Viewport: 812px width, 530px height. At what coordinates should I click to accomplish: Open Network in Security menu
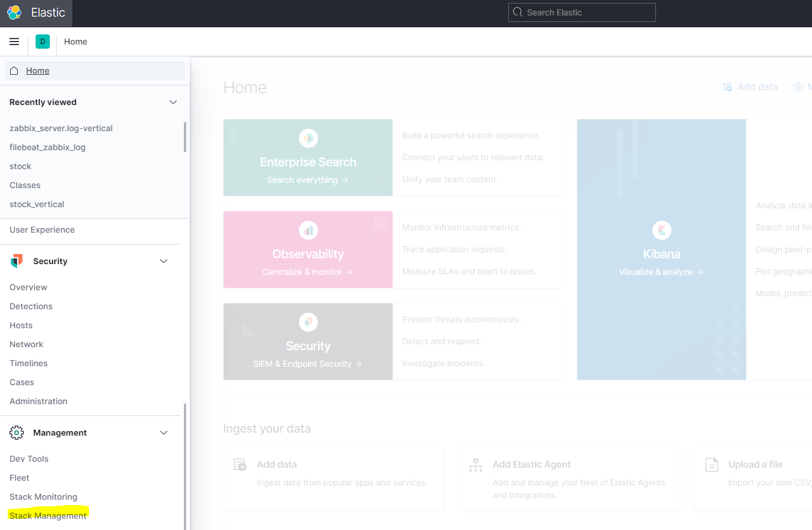[26, 344]
